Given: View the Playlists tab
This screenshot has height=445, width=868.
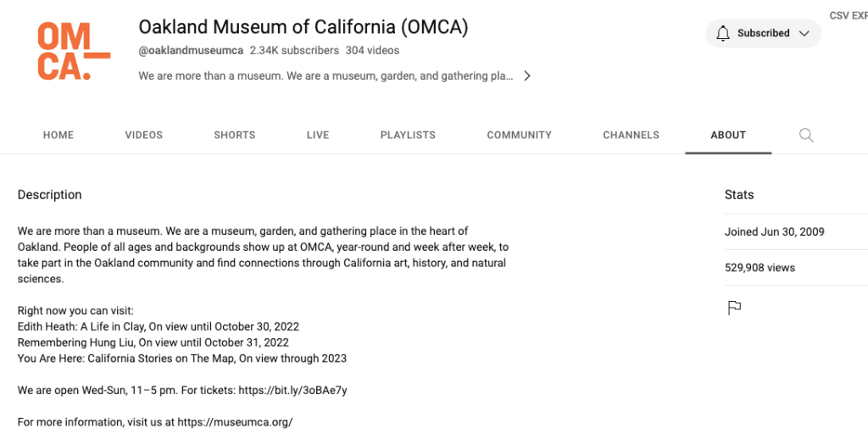Looking at the screenshot, I should pyautogui.click(x=408, y=135).
